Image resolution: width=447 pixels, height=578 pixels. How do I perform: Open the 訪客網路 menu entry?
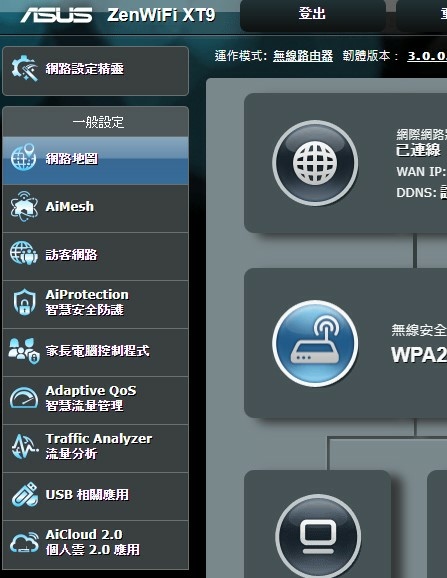95,257
